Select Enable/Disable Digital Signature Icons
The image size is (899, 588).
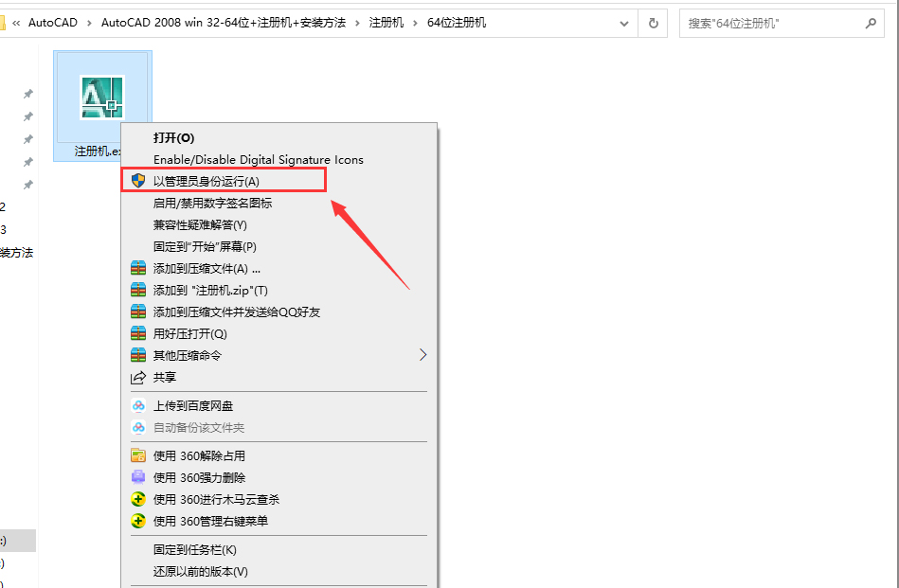pyautogui.click(x=259, y=160)
